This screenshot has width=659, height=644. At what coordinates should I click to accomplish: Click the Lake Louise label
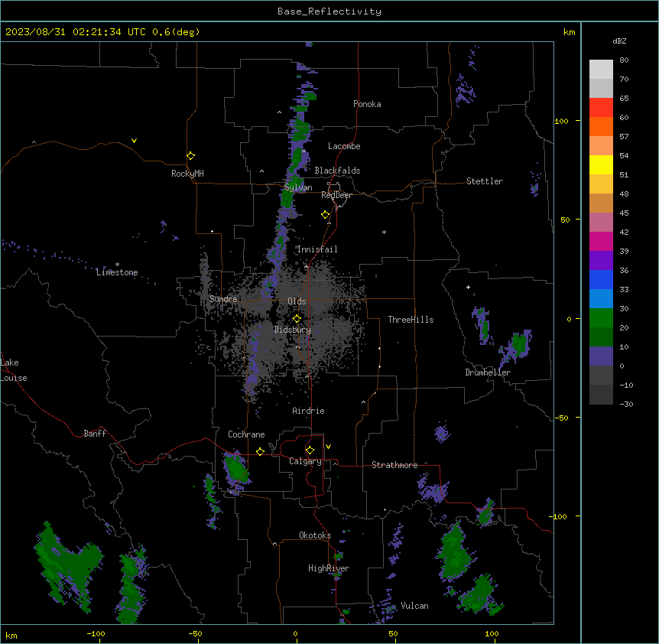tap(14, 370)
